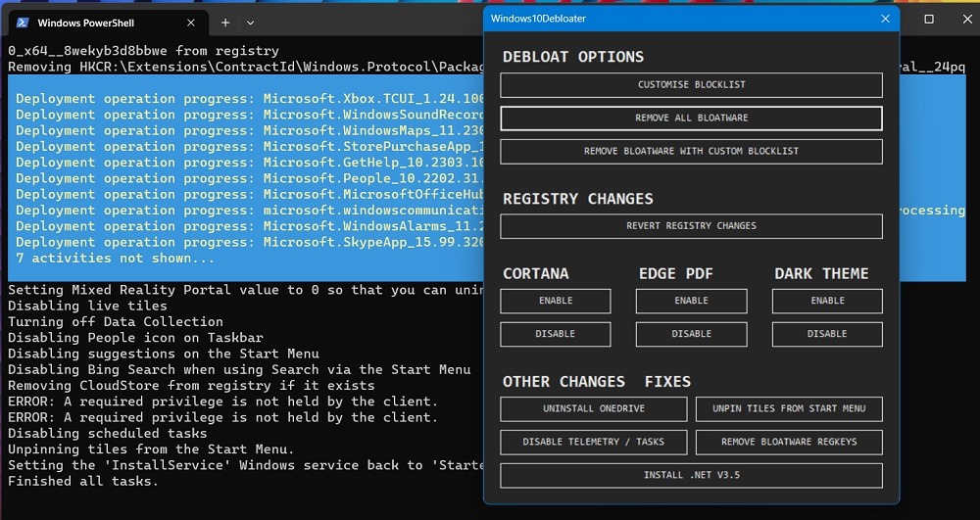The height and width of the screenshot is (520, 980).
Task: Click 'Unpinning tiles from the Start Menu.' line
Action: coord(151,449)
